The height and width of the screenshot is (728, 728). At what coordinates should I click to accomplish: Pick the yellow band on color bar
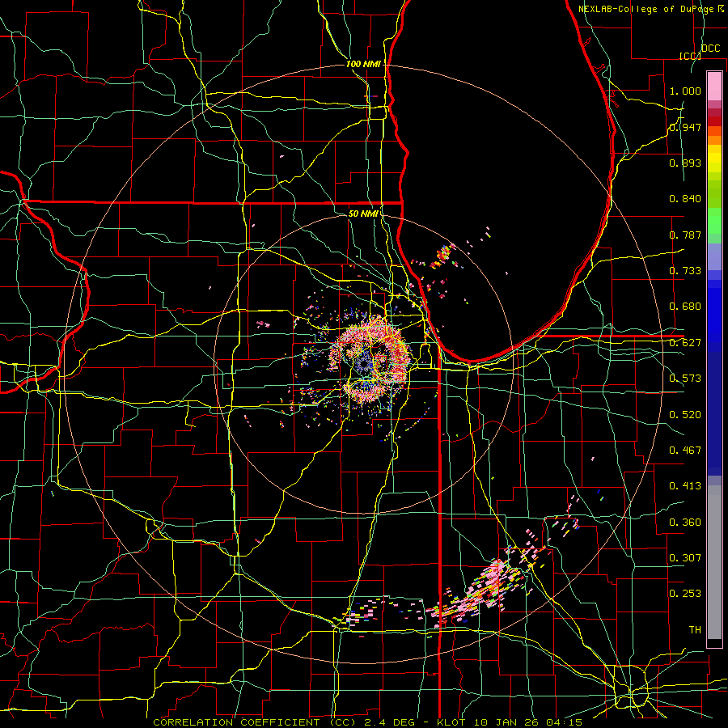pos(714,159)
